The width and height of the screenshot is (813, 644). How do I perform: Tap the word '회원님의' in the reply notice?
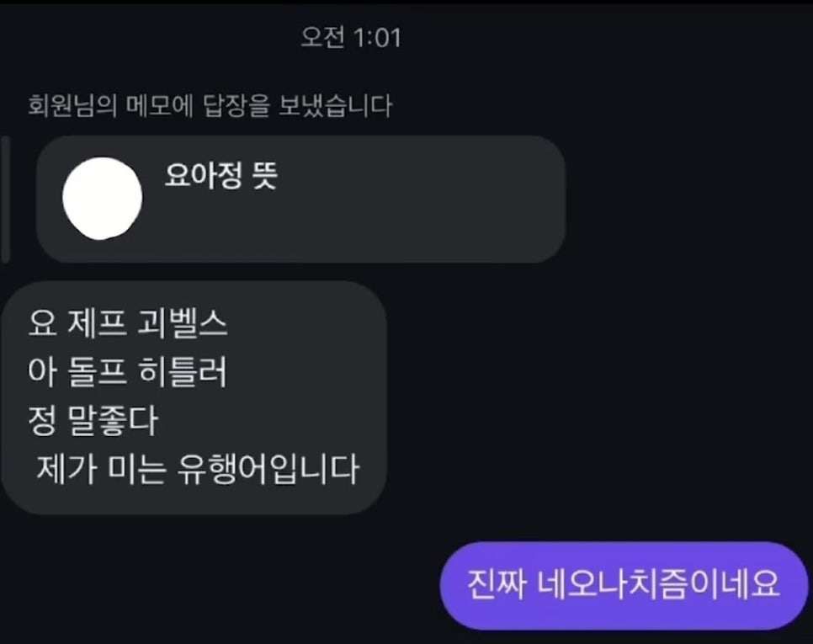tap(72, 106)
